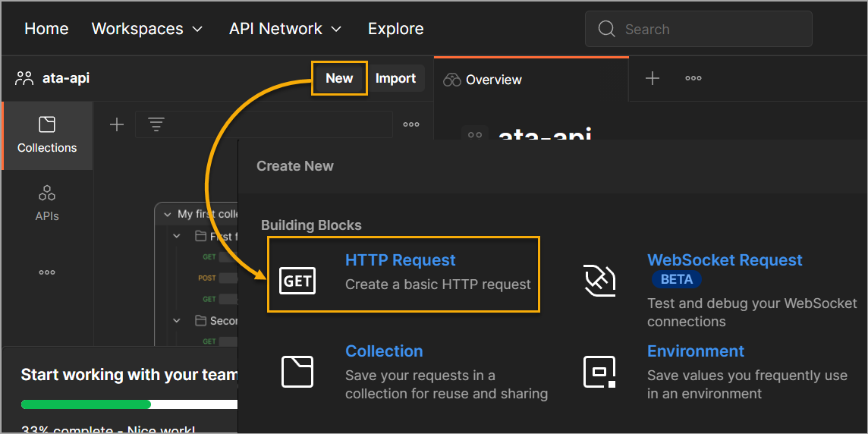
Task: Open a new tab with plus icon
Action: [653, 78]
